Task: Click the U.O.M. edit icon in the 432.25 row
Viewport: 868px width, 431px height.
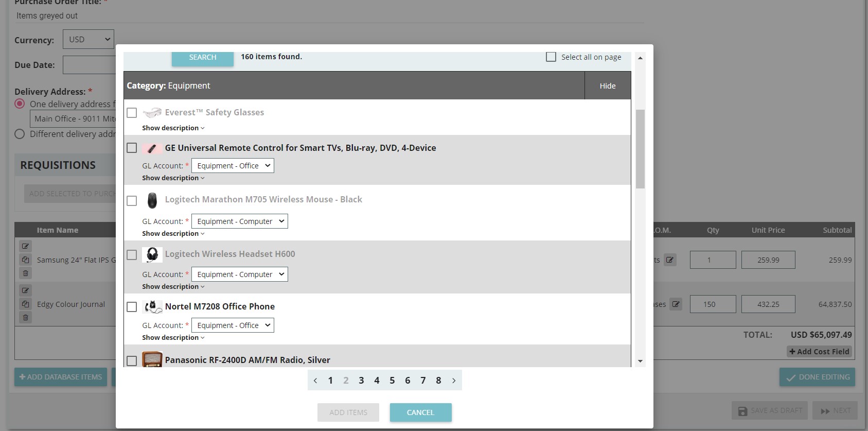Action: click(676, 304)
